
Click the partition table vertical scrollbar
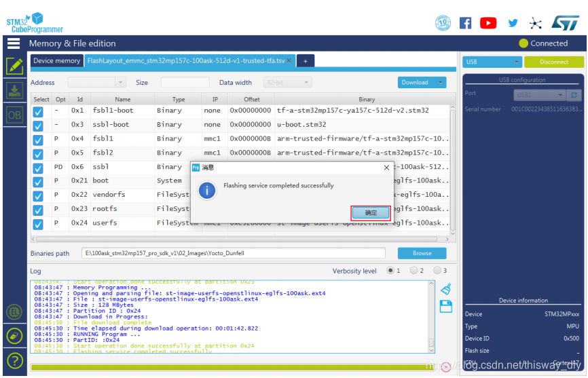pos(453,170)
